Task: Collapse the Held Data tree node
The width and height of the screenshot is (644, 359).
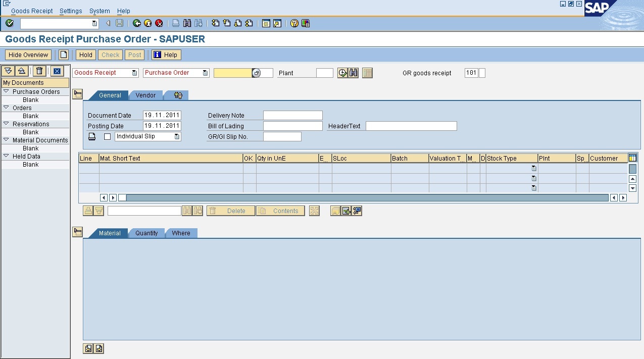Action: 7,157
